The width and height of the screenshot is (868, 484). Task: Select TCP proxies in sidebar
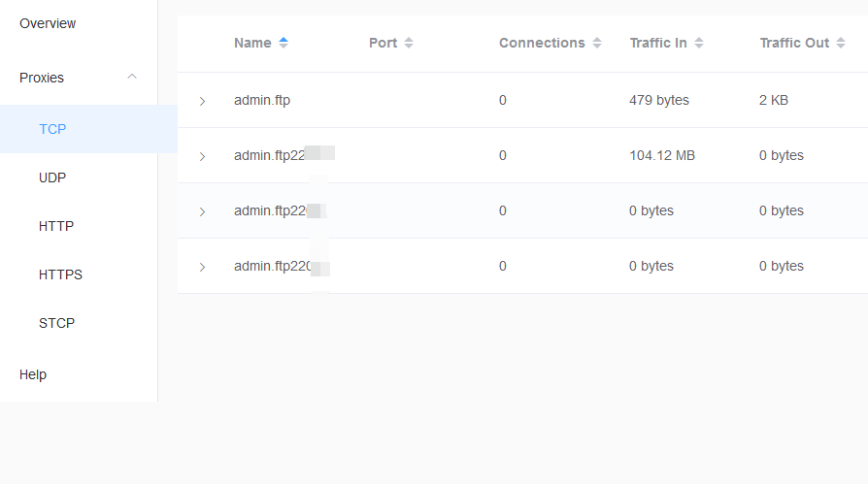point(52,129)
